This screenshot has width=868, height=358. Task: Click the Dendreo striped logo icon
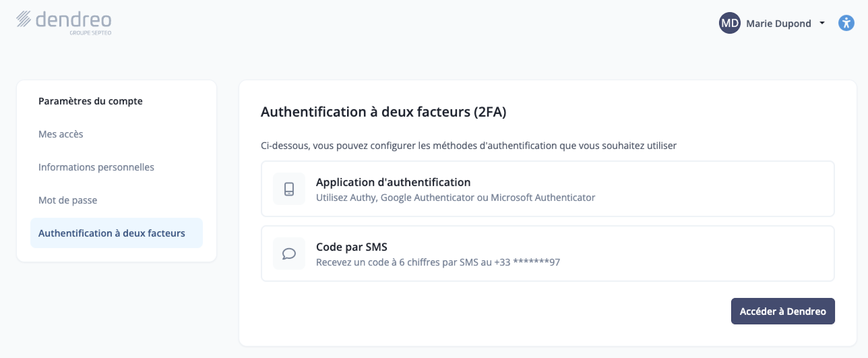coord(24,19)
